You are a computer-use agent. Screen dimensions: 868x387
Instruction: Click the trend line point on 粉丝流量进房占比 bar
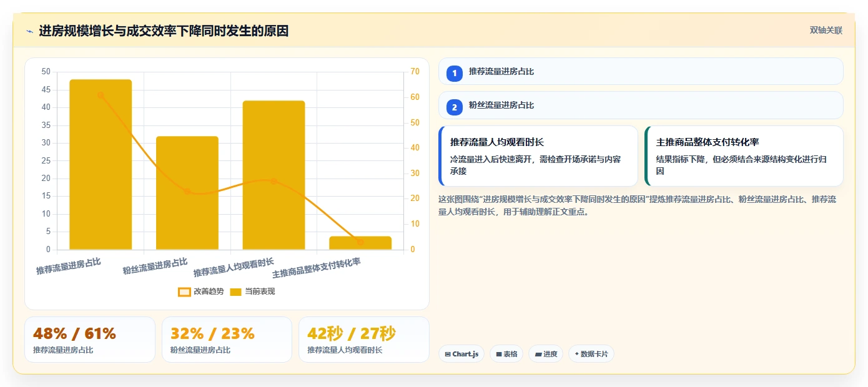coord(187,192)
